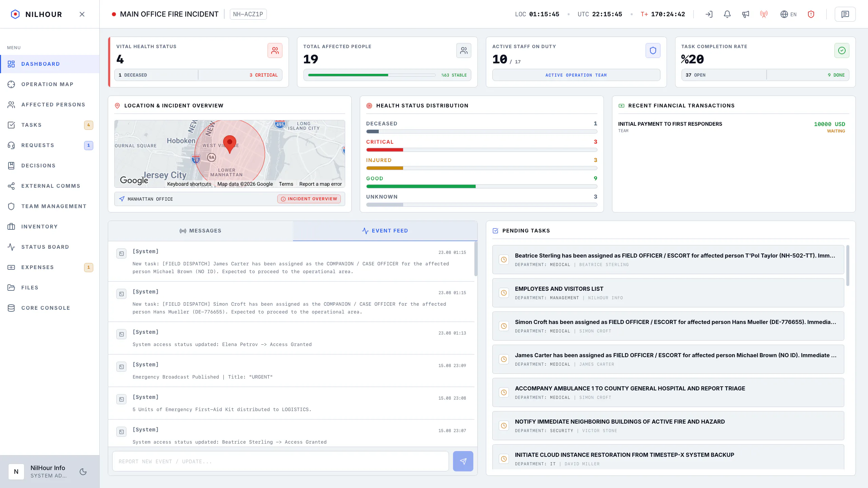Click the NH-ACZ1P incident code badge

pyautogui.click(x=248, y=14)
